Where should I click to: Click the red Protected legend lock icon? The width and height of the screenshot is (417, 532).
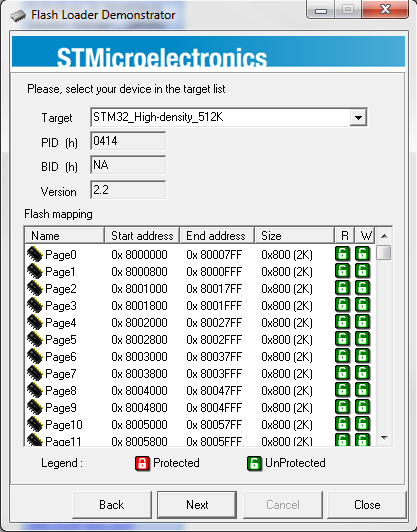143,463
